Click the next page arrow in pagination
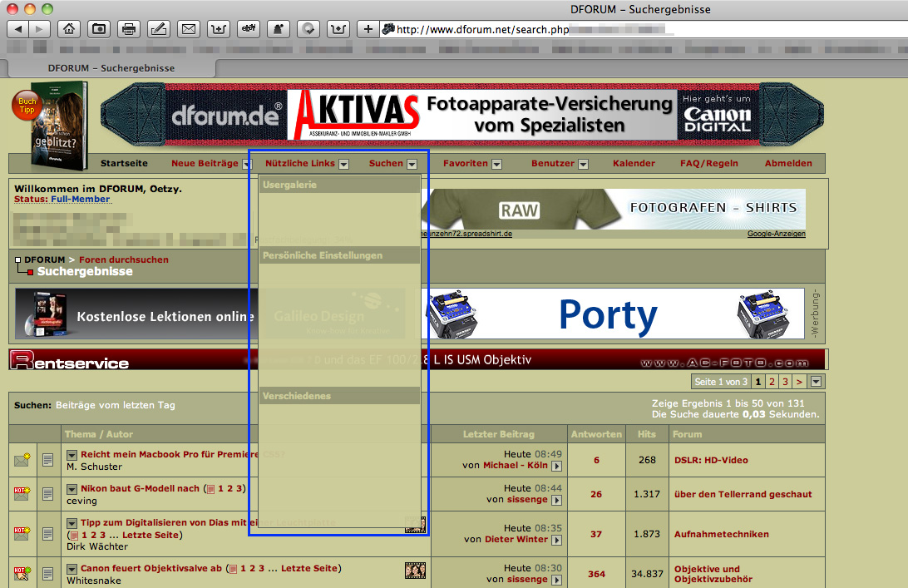Image resolution: width=908 pixels, height=588 pixels. tap(799, 382)
